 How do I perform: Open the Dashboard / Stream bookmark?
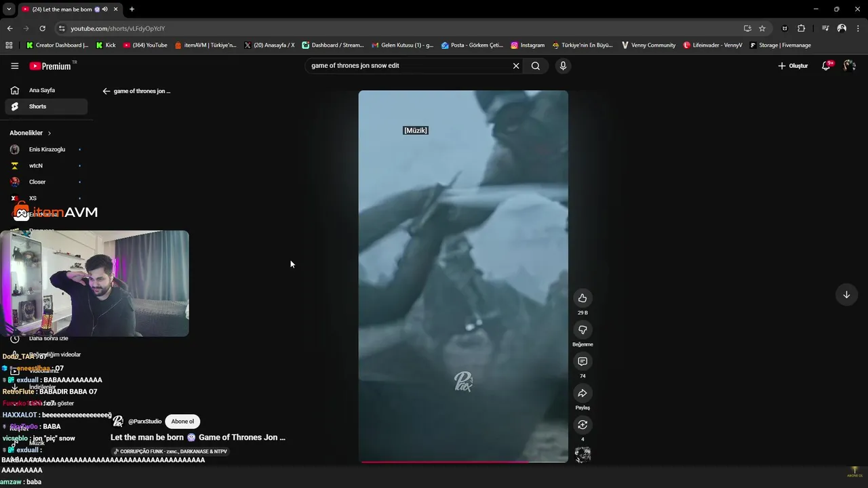(333, 45)
